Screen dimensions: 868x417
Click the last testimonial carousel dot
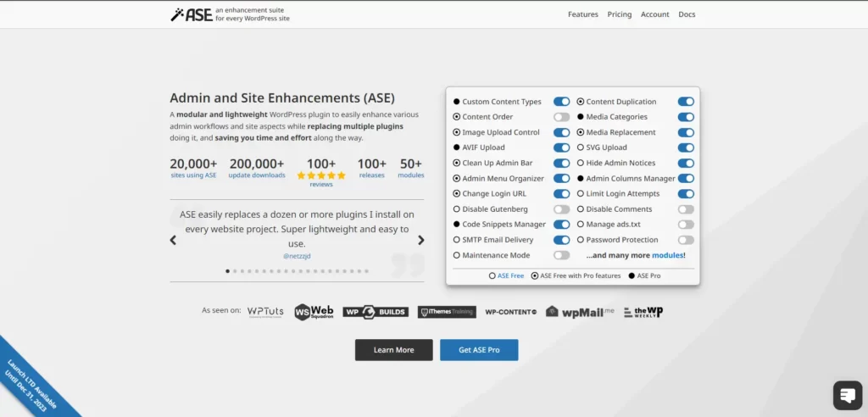pos(366,271)
